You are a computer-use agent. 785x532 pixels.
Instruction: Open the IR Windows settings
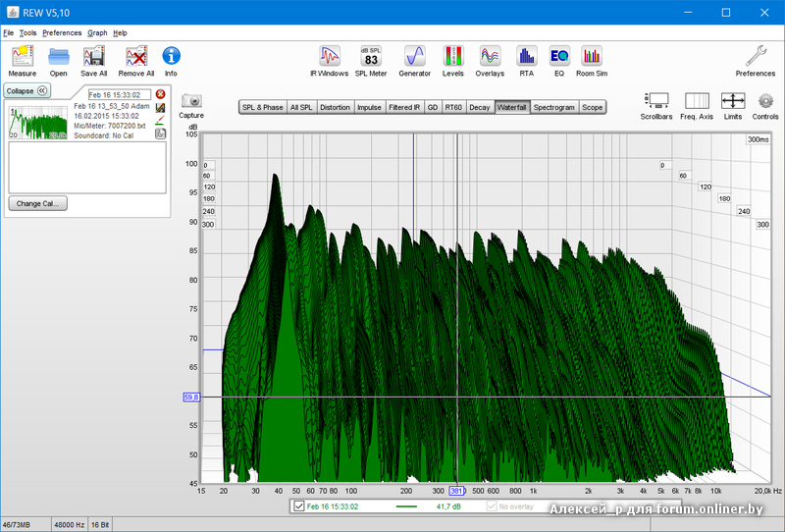tap(329, 57)
